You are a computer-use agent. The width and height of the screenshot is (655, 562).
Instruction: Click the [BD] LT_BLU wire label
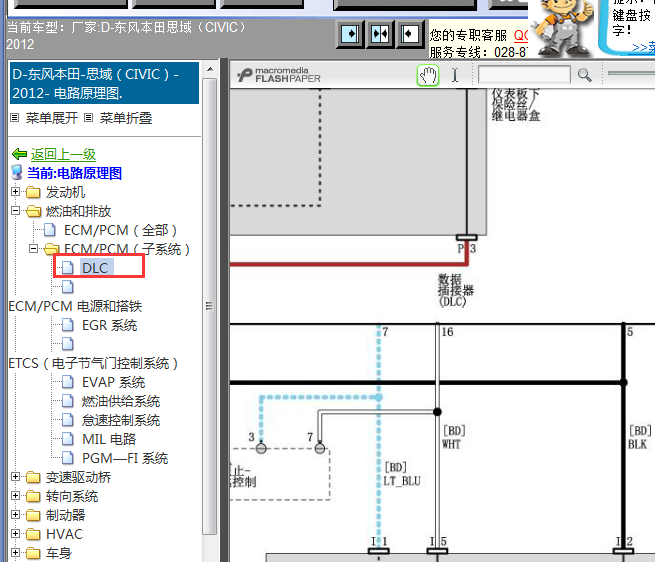pos(402,474)
